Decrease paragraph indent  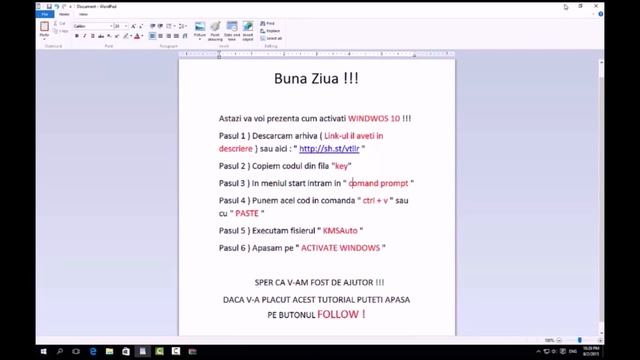coord(152,26)
